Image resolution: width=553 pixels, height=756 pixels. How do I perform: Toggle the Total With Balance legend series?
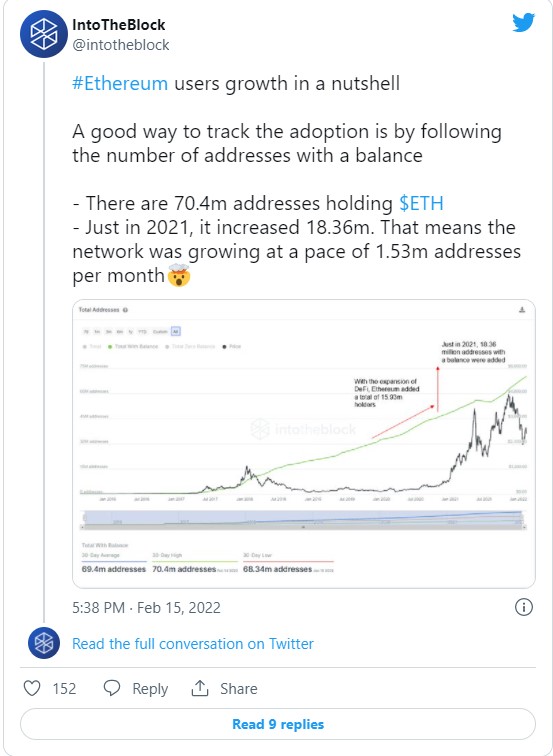pyautogui.click(x=134, y=346)
